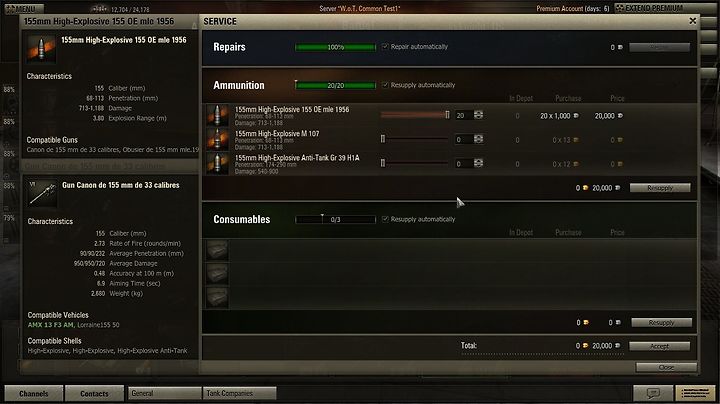Adjust the 155 OE mle 1956 shell count stepper
Viewport: 720px width, 404px height.
click(x=478, y=115)
